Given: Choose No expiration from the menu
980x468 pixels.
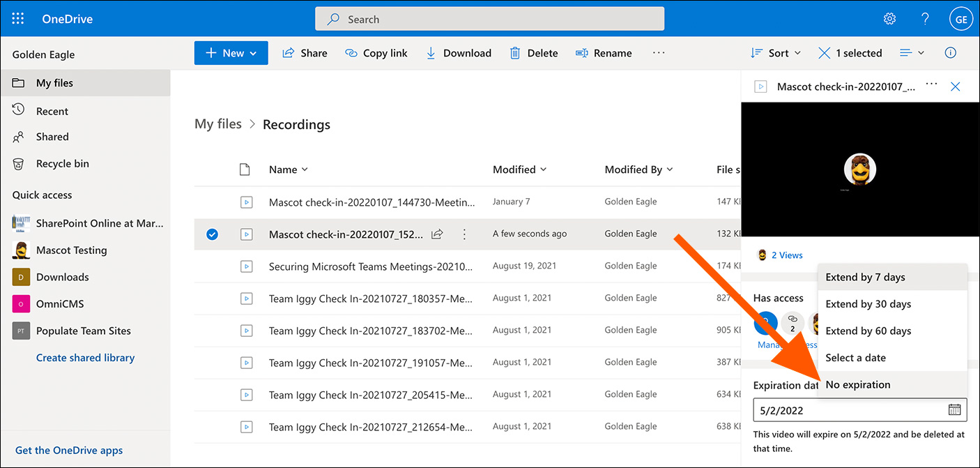Looking at the screenshot, I should pyautogui.click(x=858, y=384).
